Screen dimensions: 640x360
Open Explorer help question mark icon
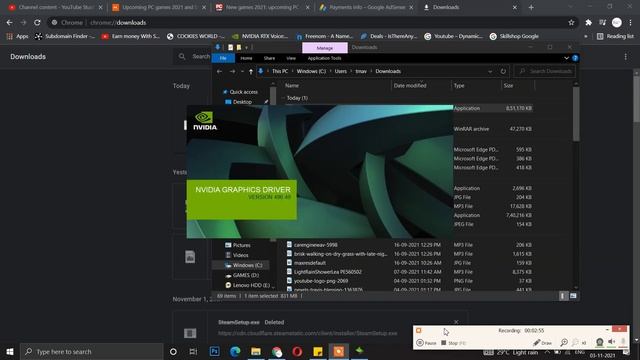[x=575, y=58]
